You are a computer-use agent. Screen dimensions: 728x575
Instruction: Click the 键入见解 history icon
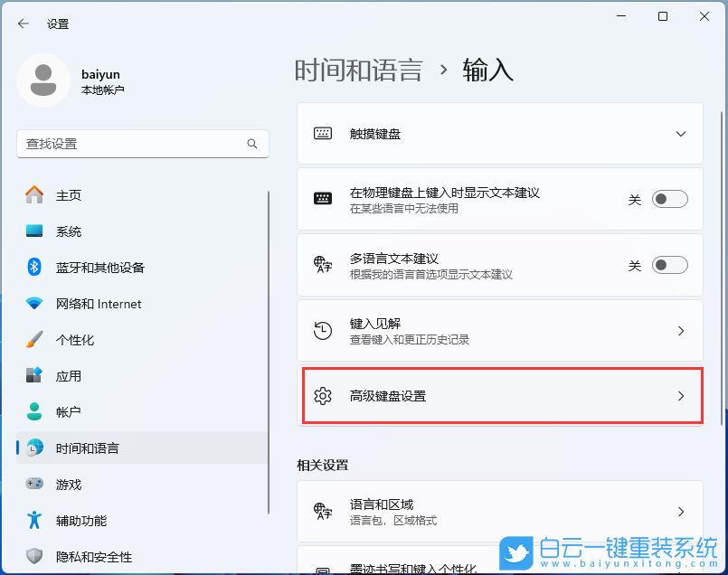(x=323, y=330)
